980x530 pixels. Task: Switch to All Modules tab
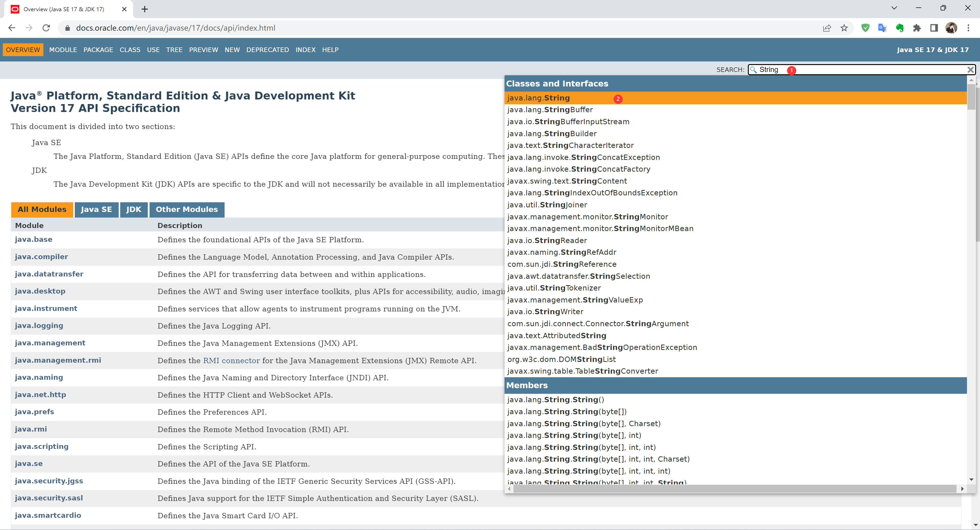(x=42, y=209)
